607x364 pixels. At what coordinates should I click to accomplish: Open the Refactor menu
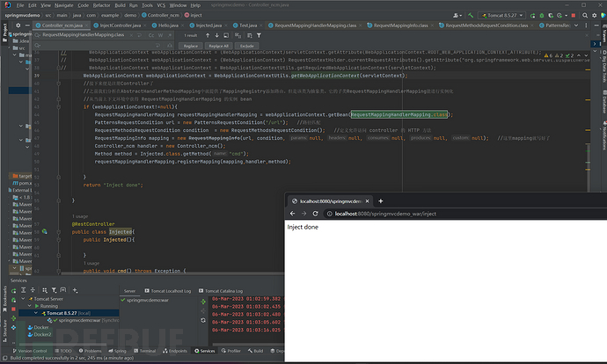click(101, 5)
